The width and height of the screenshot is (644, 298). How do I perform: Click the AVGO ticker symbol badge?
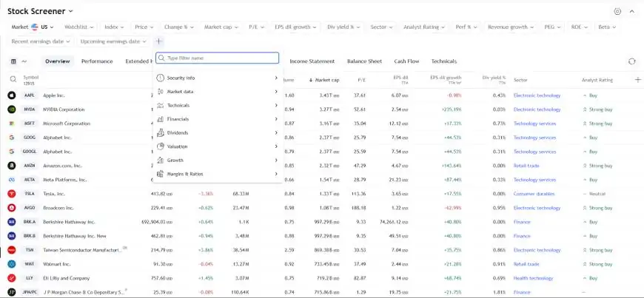click(x=29, y=208)
